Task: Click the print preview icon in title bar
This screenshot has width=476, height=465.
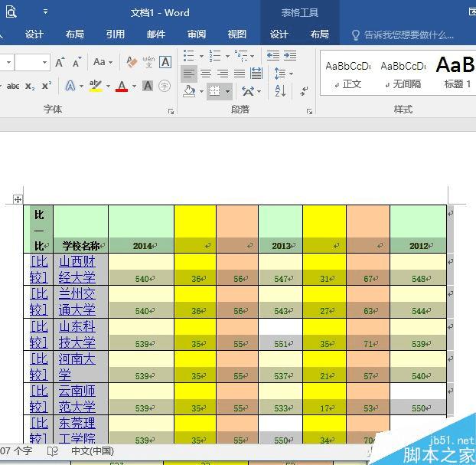Action: click(11, 12)
